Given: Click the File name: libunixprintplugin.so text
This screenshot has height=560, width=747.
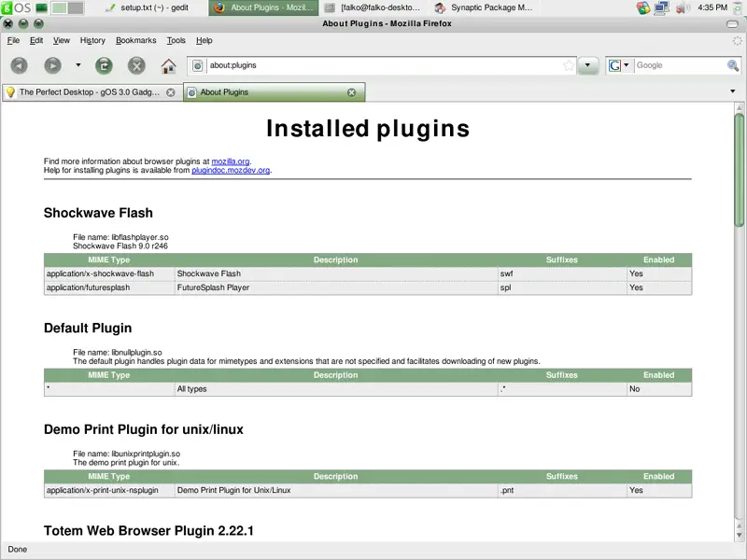Looking at the screenshot, I should coord(126,454).
